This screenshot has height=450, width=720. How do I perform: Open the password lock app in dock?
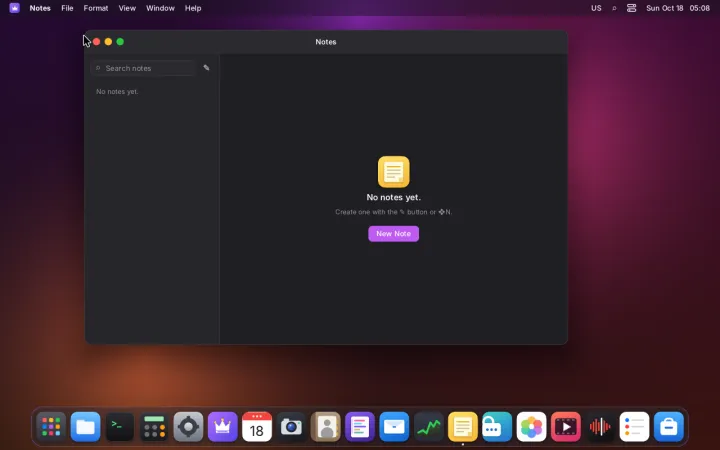[x=497, y=427]
